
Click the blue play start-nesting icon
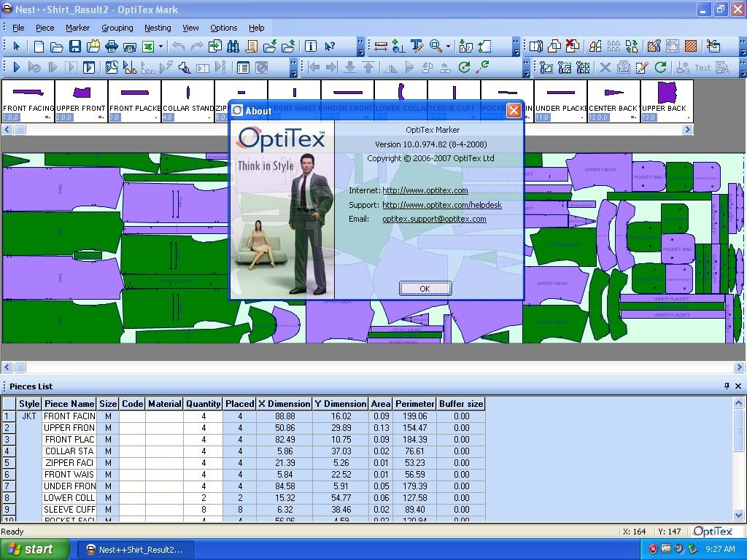coord(17,68)
